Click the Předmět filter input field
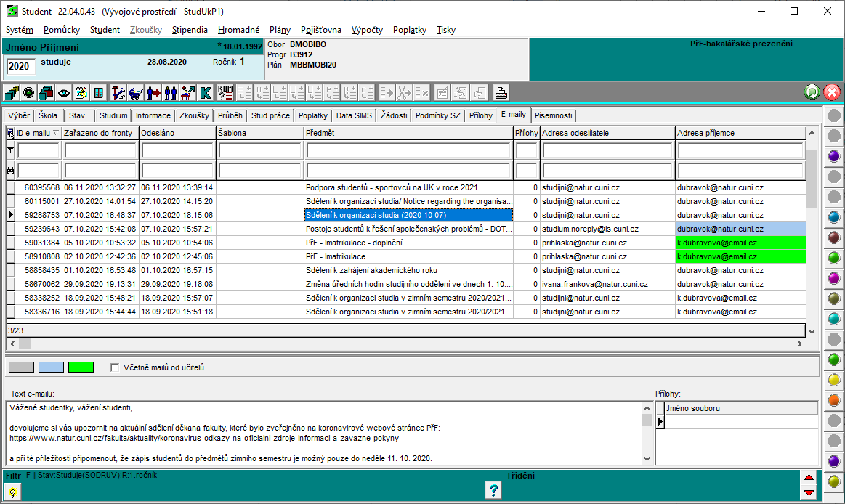The image size is (845, 504). tap(408, 150)
